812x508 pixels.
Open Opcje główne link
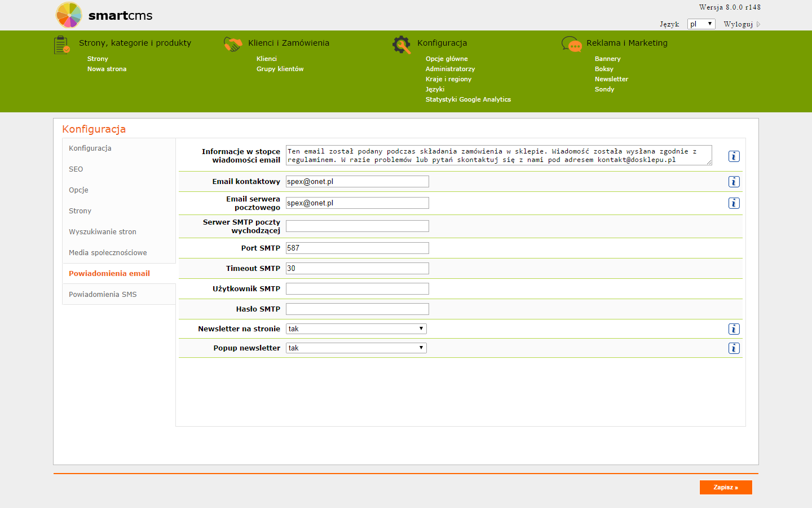[447, 59]
